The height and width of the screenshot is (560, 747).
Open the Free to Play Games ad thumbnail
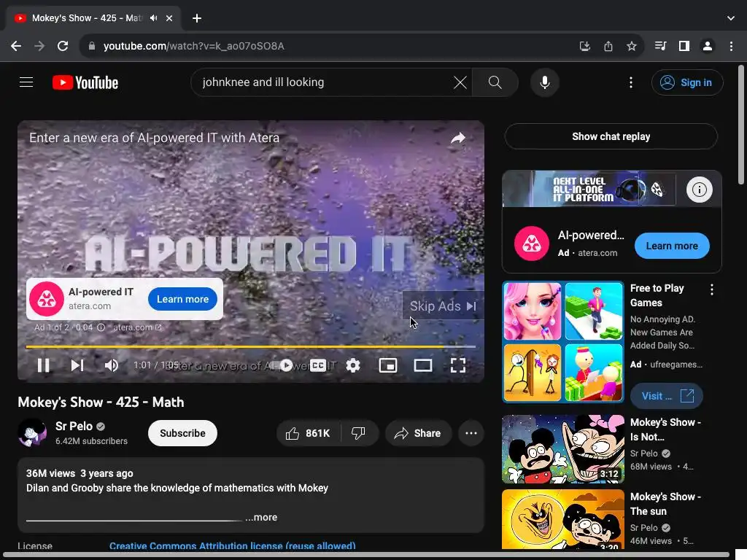(x=563, y=342)
